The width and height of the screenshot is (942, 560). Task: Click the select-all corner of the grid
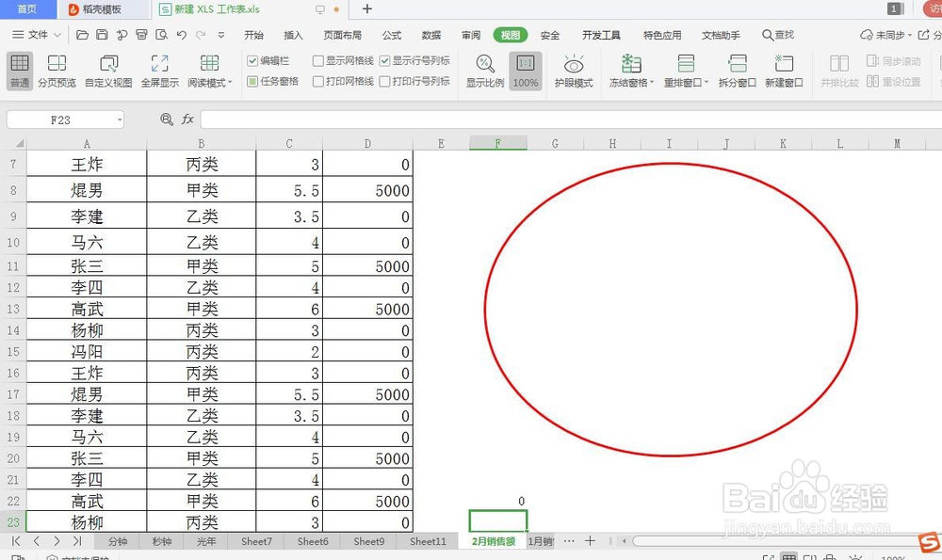coord(19,143)
